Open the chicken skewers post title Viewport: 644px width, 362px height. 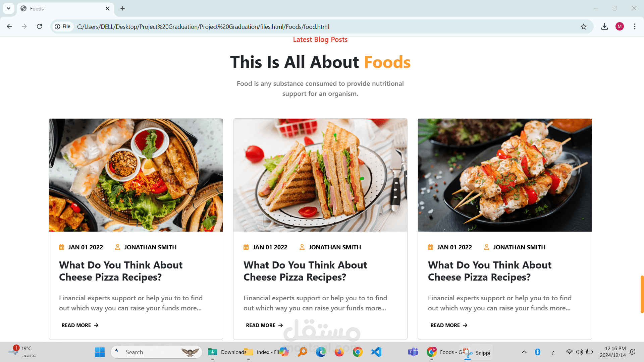coord(489,271)
